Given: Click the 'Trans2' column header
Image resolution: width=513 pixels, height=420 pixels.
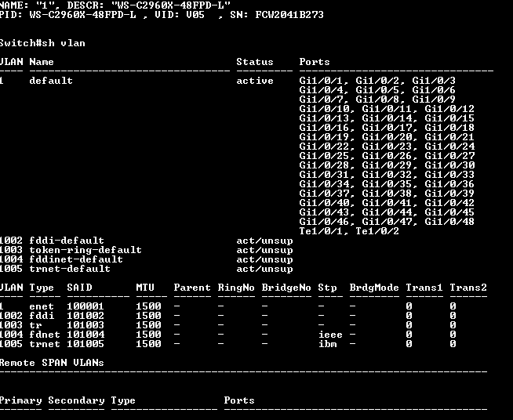Looking at the screenshot, I should [x=468, y=288].
